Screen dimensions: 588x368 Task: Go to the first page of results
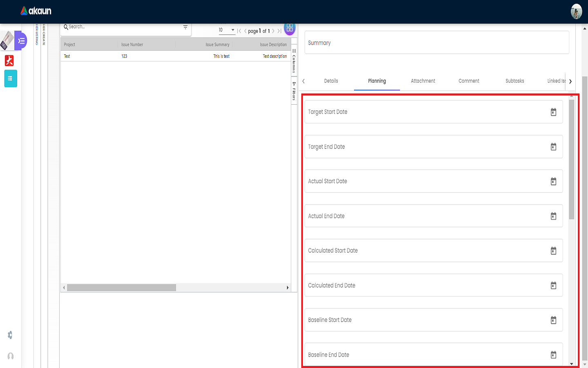(239, 31)
